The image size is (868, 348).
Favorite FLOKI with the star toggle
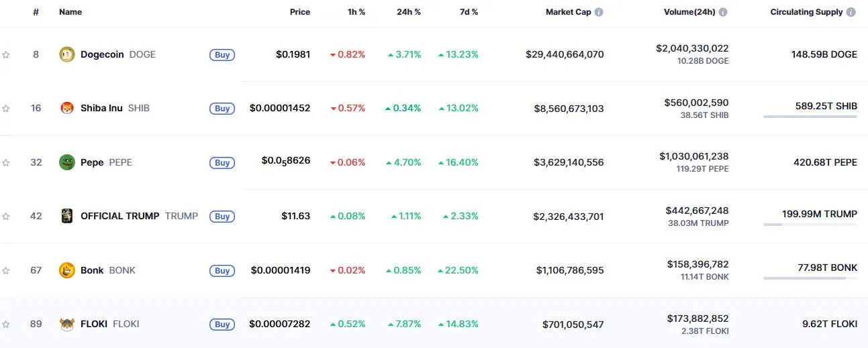coord(6,325)
